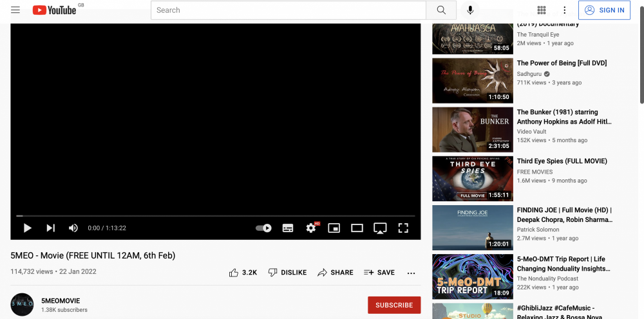Click the video progress bar
The width and height of the screenshot is (644, 319).
216,216
